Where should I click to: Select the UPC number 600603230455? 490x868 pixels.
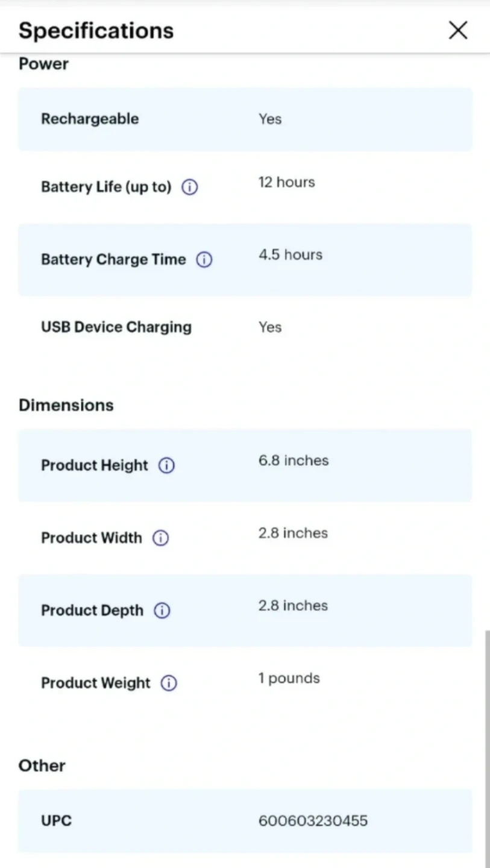313,821
